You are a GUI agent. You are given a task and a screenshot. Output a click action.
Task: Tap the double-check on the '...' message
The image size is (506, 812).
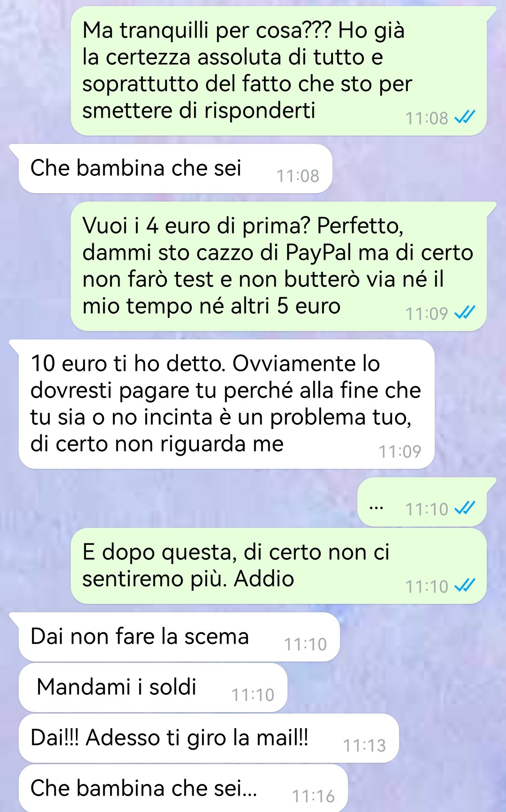(465, 508)
